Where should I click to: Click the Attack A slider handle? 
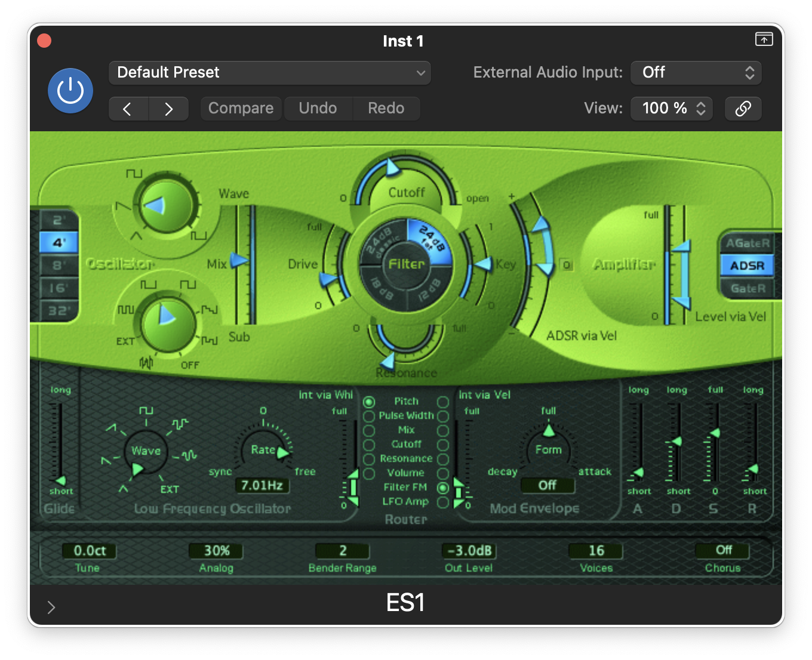click(x=638, y=473)
